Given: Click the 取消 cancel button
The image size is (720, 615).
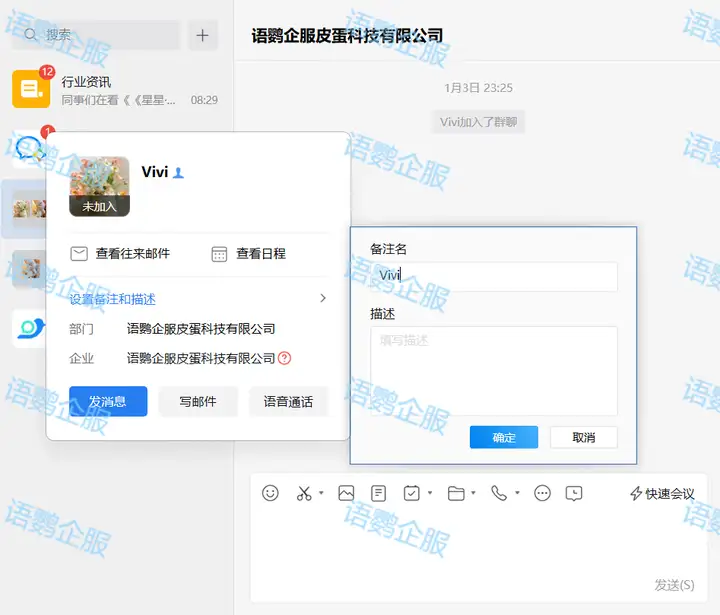Looking at the screenshot, I should [x=583, y=438].
